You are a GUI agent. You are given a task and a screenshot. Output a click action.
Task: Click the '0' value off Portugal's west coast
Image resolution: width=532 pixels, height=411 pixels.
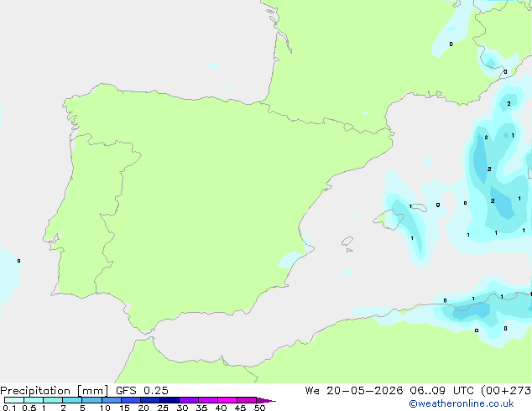pyautogui.click(x=19, y=261)
